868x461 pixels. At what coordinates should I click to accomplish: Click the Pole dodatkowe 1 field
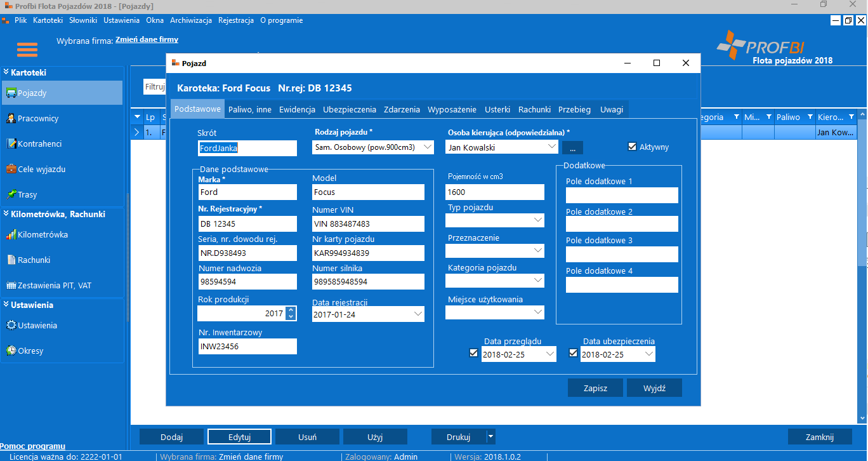(622, 195)
